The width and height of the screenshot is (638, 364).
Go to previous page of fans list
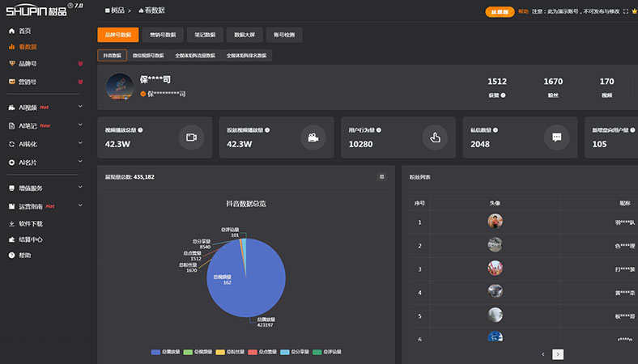[x=542, y=354]
